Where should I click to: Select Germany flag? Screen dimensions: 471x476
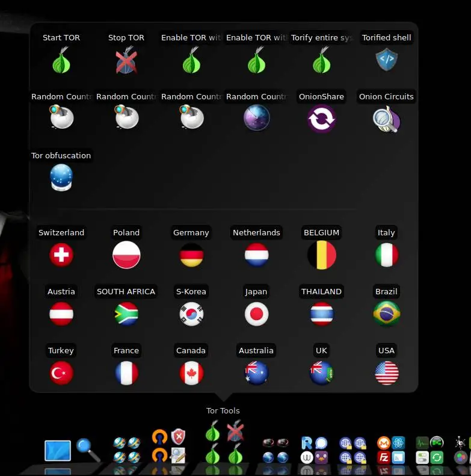click(x=191, y=255)
